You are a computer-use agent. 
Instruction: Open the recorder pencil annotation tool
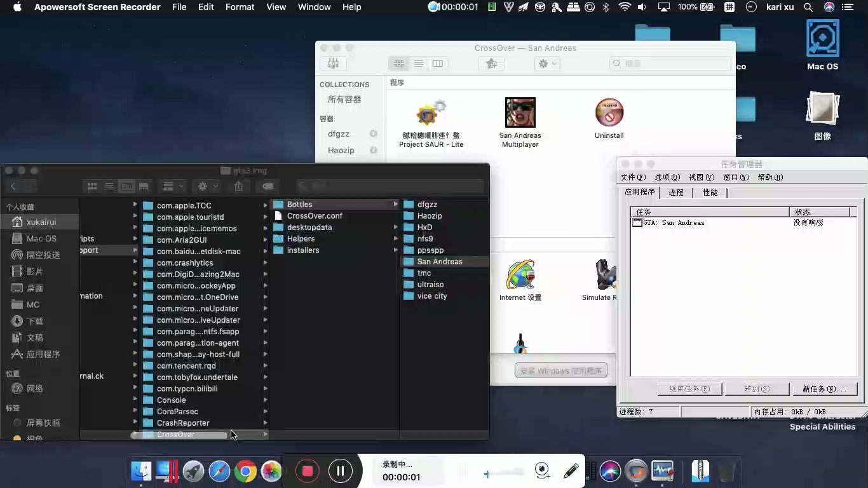[571, 471]
